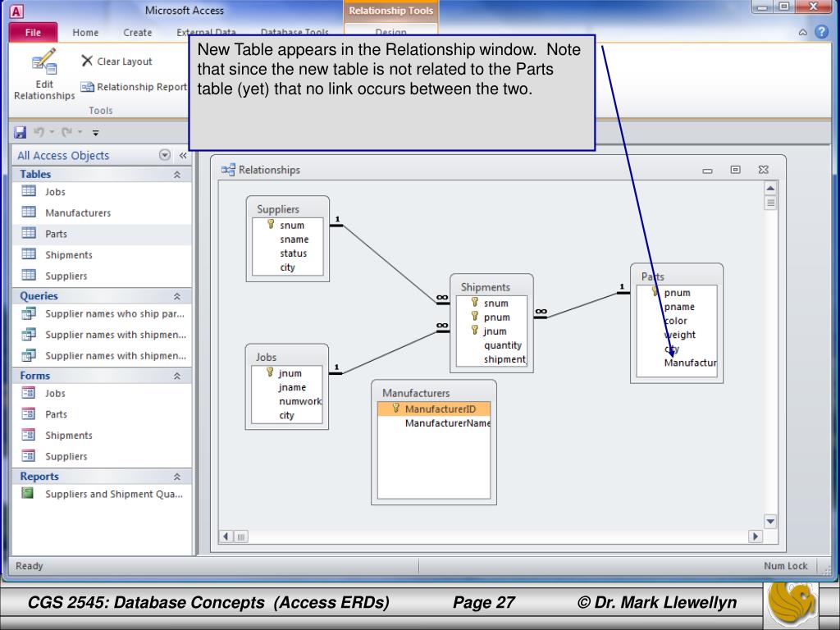
Task: Switch to the Create ribbon tab
Action: click(x=138, y=33)
